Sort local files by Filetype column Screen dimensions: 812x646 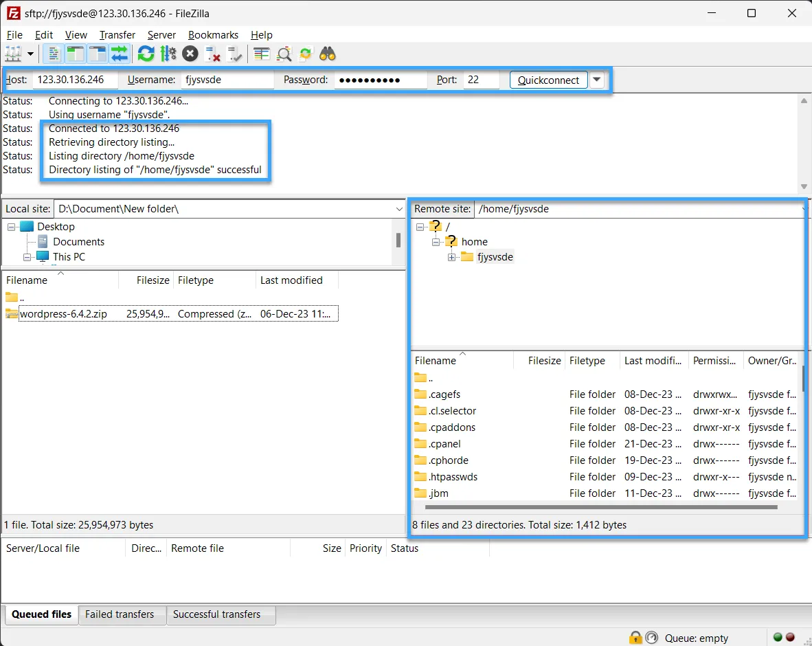point(196,280)
